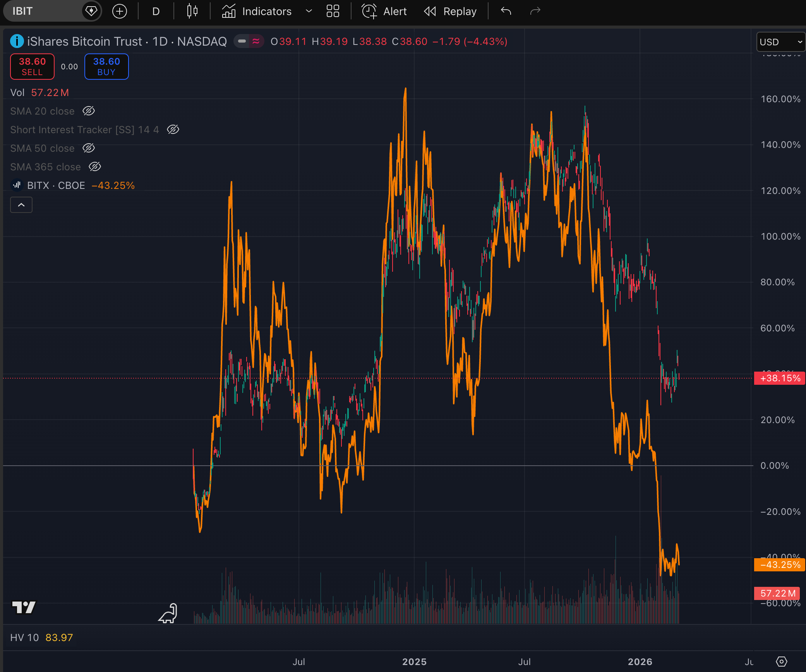
Task: Toggle visibility of SMA 365 close
Action: (95, 167)
